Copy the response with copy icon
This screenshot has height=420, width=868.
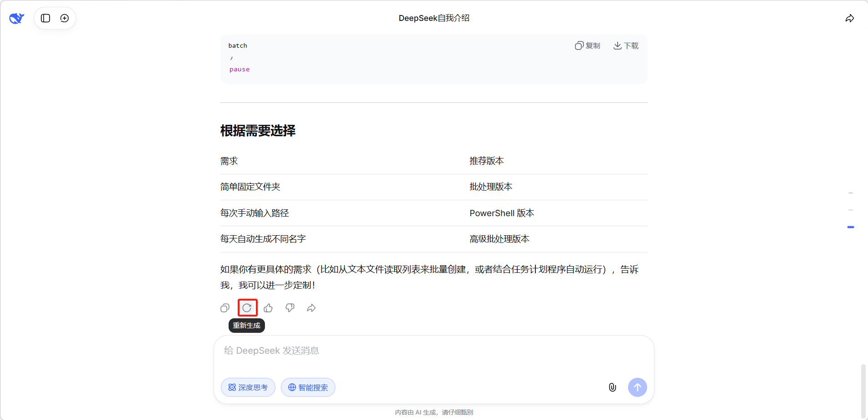coord(225,308)
